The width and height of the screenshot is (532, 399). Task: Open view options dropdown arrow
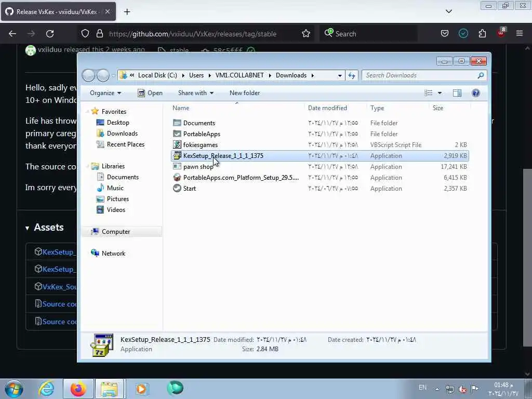pos(440,93)
